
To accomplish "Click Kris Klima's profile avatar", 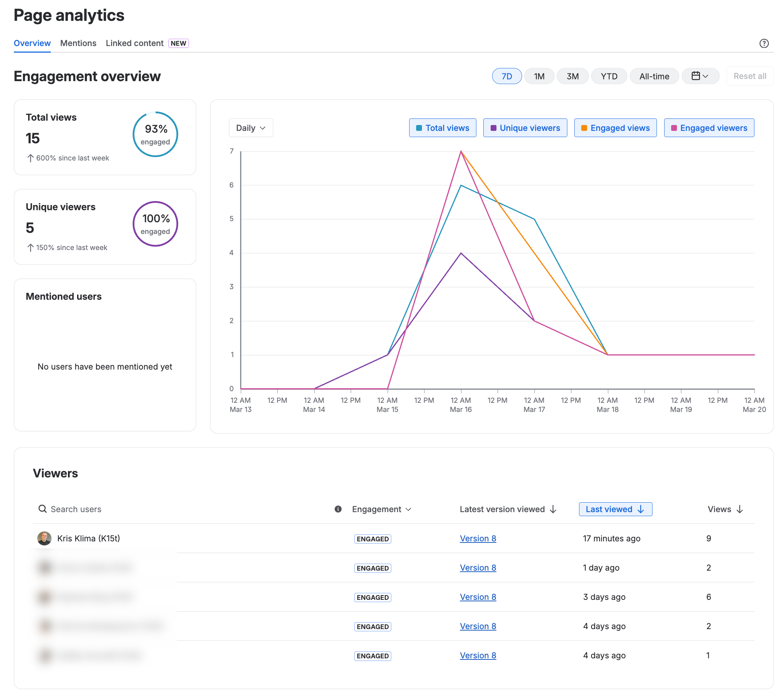I will point(44,538).
